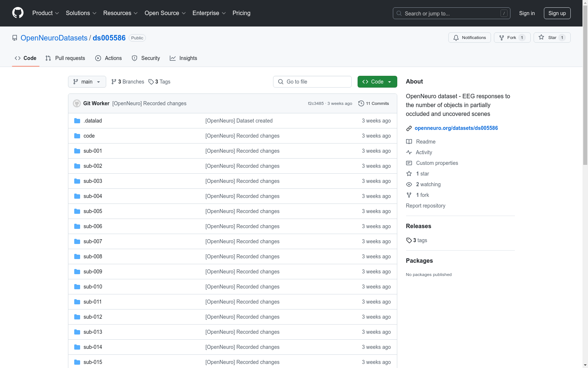Star the repository using the star icon
The height and width of the screenshot is (368, 588).
541,37
